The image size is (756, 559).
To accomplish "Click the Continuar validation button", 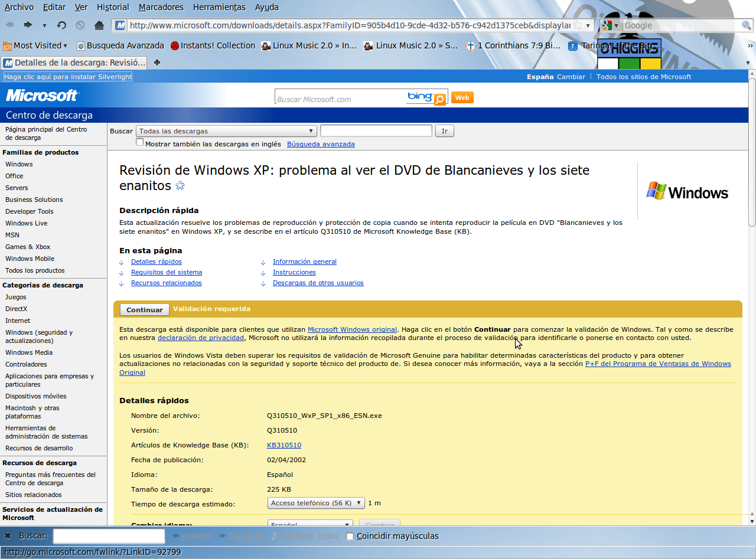I will coord(145,309).
